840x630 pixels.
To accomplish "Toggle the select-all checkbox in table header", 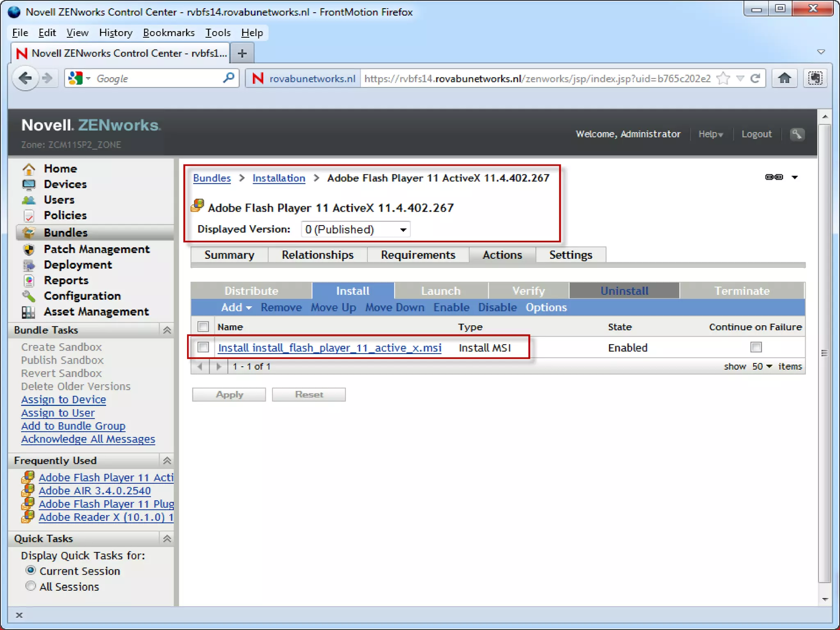I will (x=203, y=327).
